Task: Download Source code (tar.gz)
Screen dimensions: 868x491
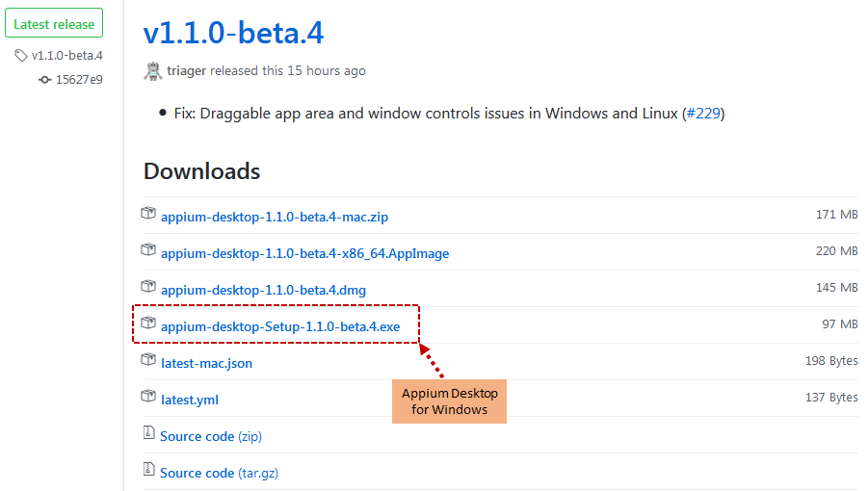Action: [220, 473]
